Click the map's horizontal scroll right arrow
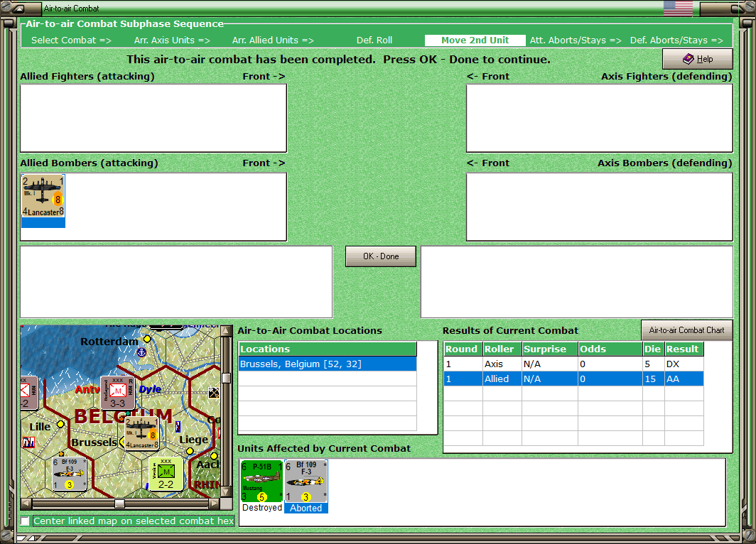The image size is (756, 544). [x=214, y=504]
